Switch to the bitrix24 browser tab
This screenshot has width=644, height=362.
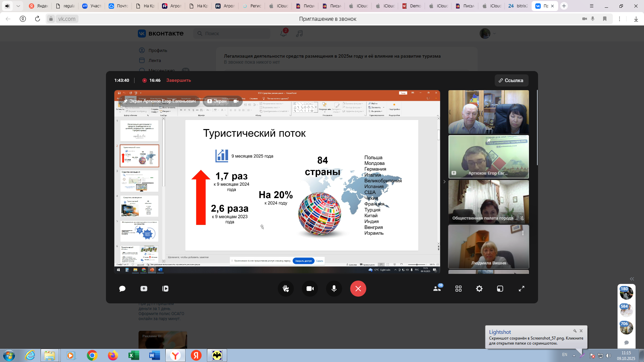point(518,6)
